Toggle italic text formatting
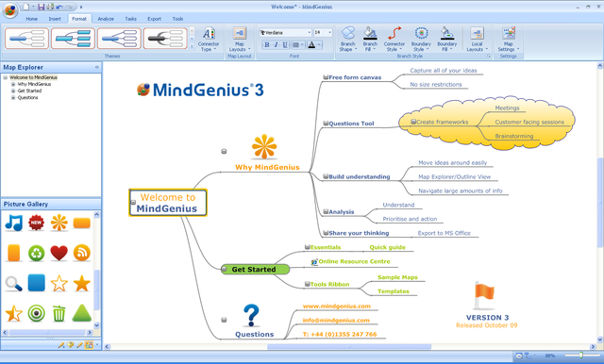This screenshot has width=604, height=364. pos(276,45)
